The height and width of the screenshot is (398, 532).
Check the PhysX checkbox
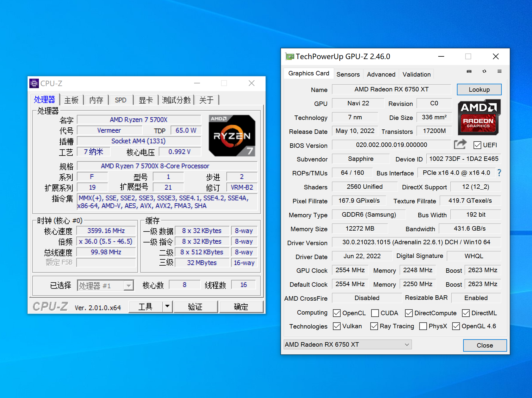[x=423, y=326]
